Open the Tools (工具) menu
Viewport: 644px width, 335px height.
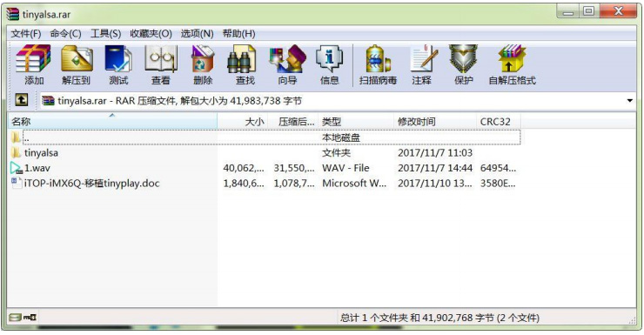coord(105,34)
